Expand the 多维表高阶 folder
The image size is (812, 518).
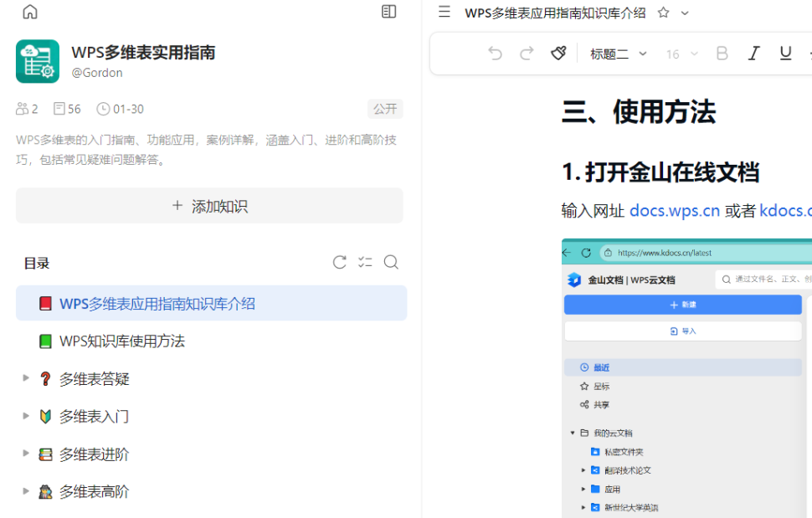click(25, 491)
